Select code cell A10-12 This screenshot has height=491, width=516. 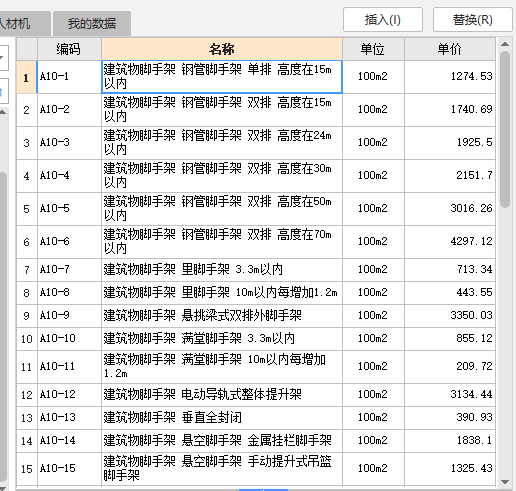click(x=69, y=395)
